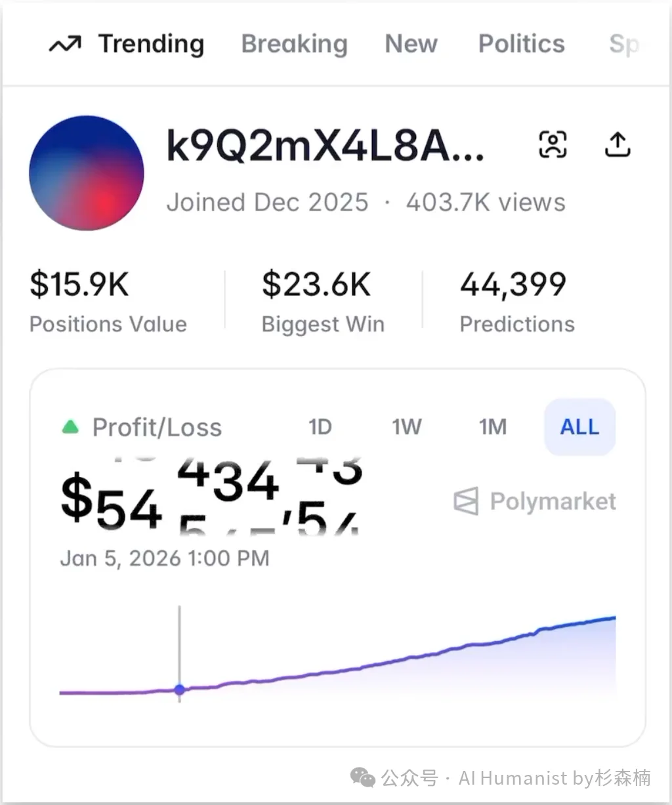This screenshot has height=805, width=672.
Task: Click the Trending arrow icon
Action: click(65, 45)
